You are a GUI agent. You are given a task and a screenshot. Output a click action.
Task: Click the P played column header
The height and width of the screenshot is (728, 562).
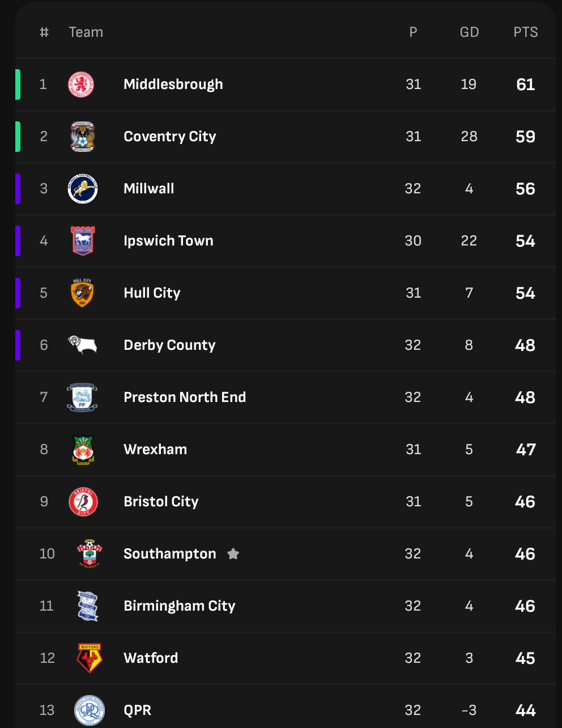[413, 32]
